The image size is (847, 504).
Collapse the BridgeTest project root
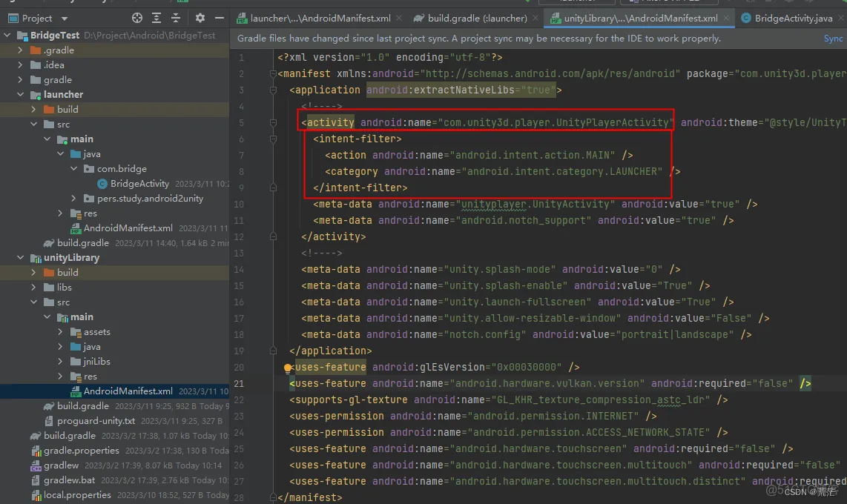coord(7,35)
